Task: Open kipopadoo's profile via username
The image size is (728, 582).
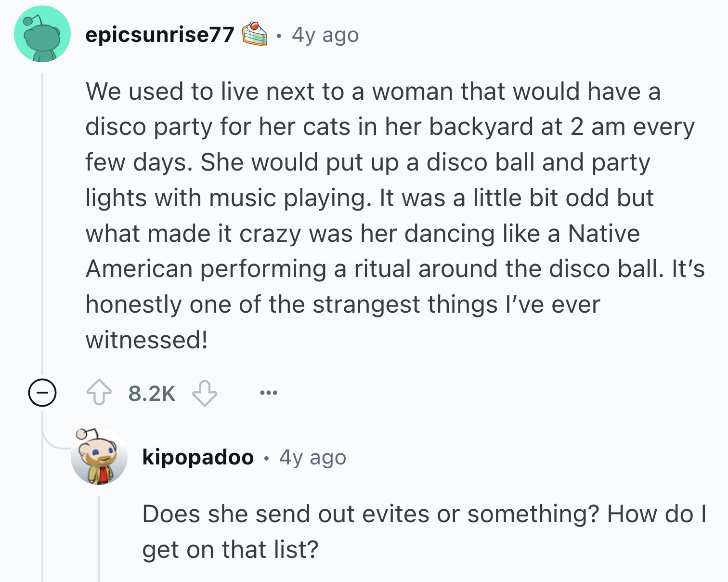Action: coord(198,457)
